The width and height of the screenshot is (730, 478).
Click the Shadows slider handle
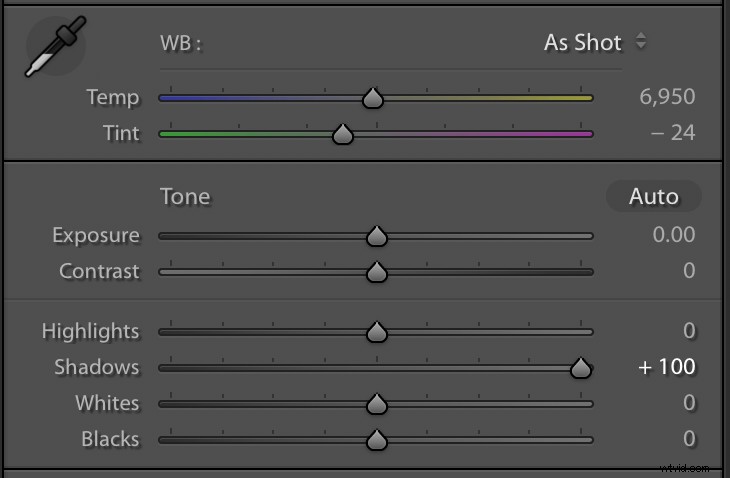click(581, 368)
